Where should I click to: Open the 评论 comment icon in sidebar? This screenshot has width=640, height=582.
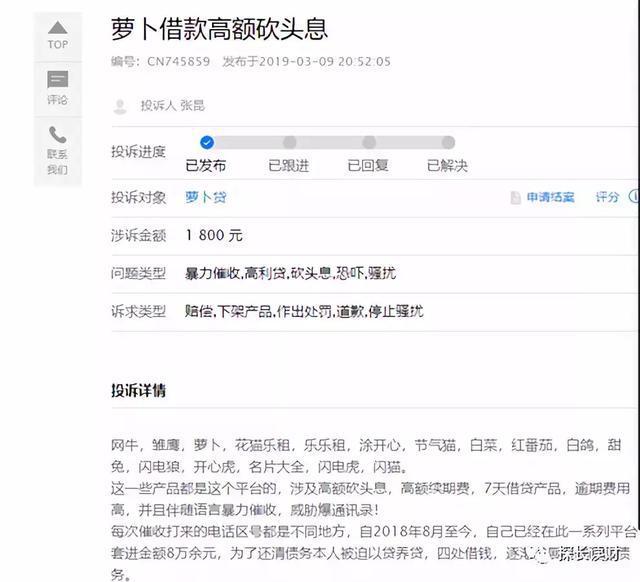coord(58,79)
